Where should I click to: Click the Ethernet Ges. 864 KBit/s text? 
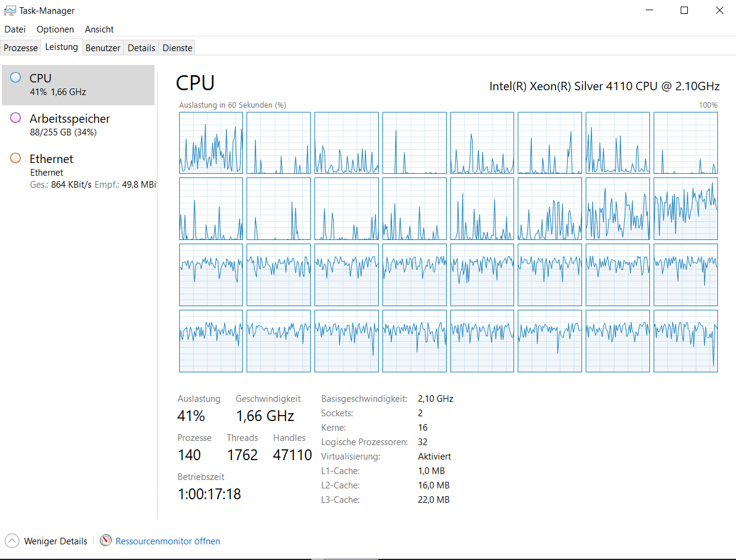(x=61, y=185)
